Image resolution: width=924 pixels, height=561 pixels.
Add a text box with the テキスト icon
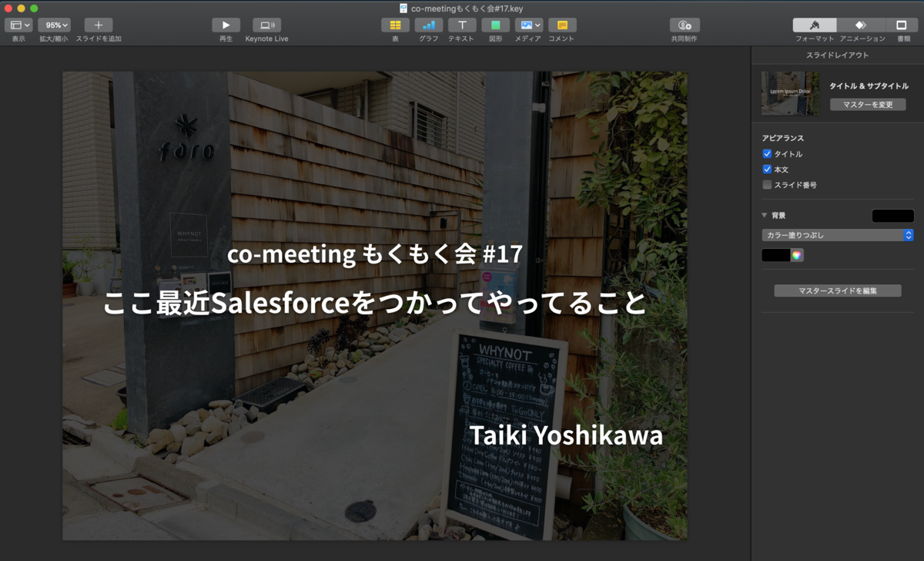[x=462, y=25]
